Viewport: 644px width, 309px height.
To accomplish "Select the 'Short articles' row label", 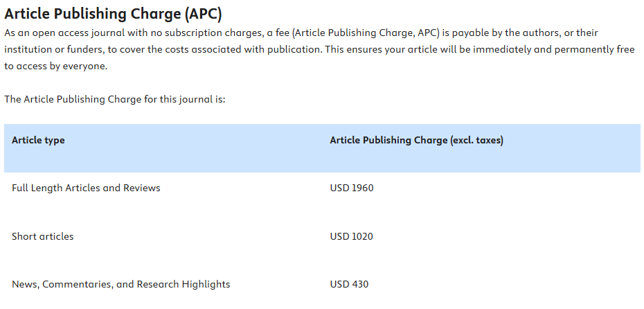I will 42,236.
